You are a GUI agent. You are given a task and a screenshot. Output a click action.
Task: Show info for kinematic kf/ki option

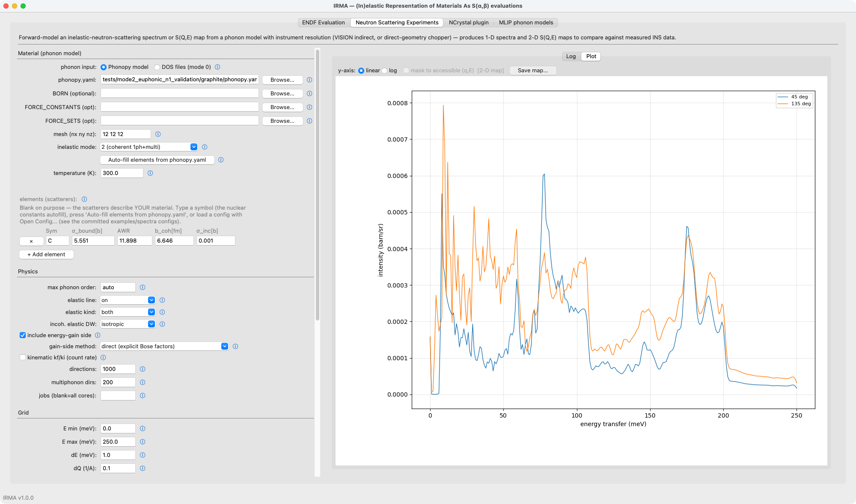coord(103,358)
